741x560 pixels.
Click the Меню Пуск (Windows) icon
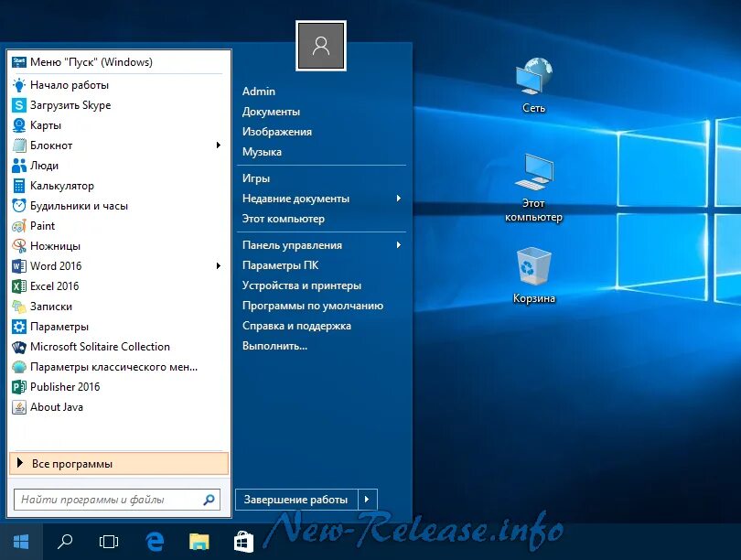19,62
